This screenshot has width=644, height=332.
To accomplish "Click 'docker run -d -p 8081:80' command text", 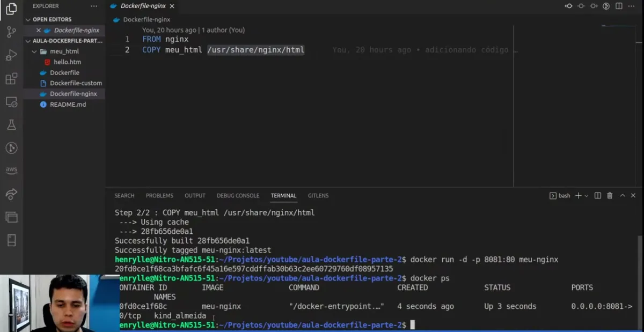I will (x=463, y=260).
